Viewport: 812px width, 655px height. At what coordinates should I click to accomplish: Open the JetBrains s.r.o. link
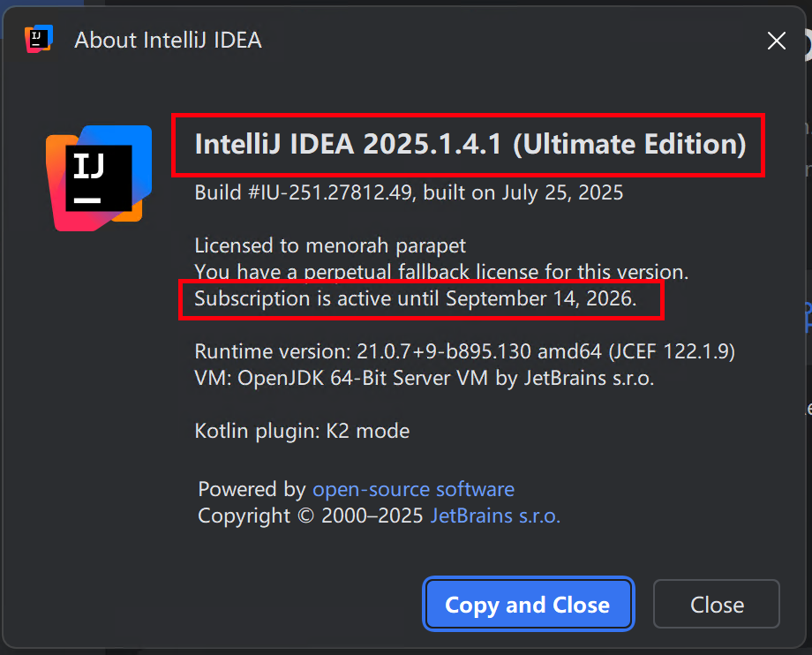pos(495,516)
